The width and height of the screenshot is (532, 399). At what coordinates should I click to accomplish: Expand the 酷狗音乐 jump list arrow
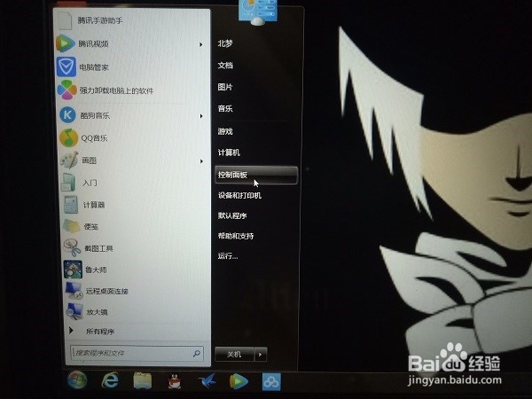tap(201, 116)
